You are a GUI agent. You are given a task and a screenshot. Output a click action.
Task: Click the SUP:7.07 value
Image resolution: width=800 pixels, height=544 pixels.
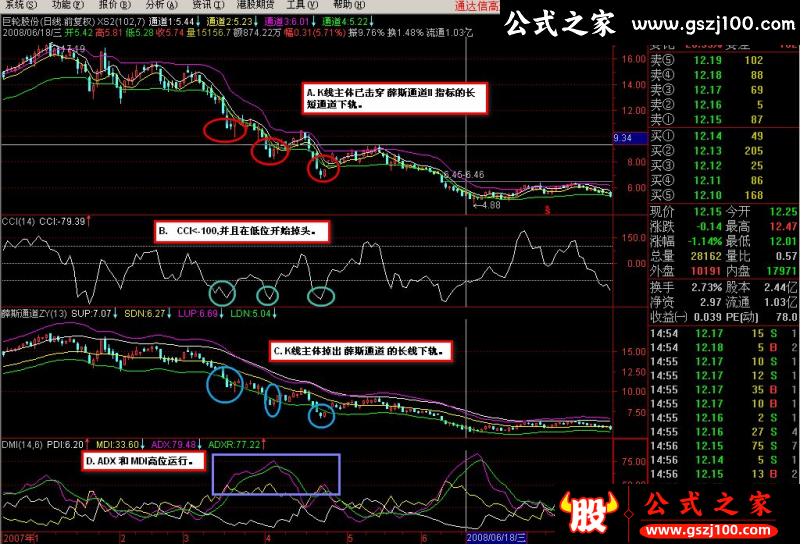(91, 313)
